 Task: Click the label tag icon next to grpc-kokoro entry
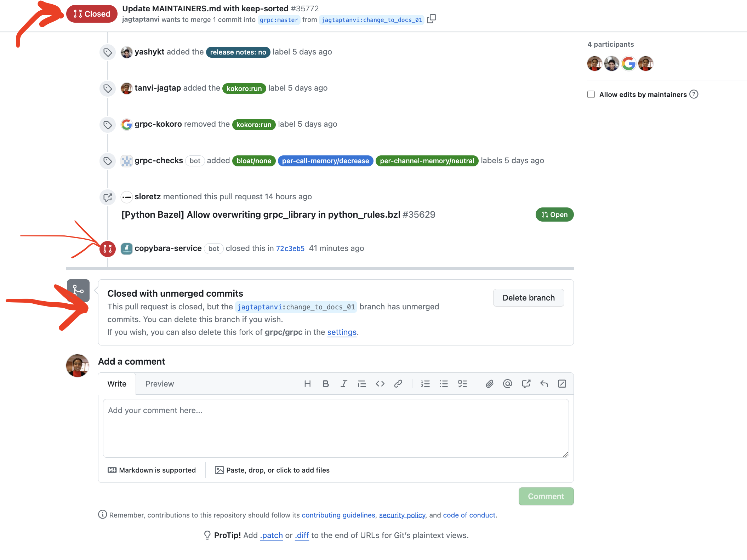click(x=107, y=124)
